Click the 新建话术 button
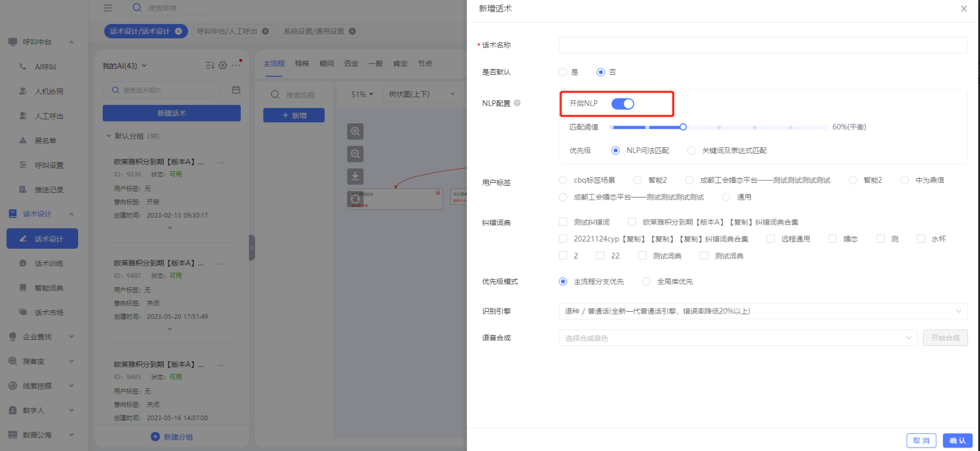The image size is (980, 451). pos(172,113)
